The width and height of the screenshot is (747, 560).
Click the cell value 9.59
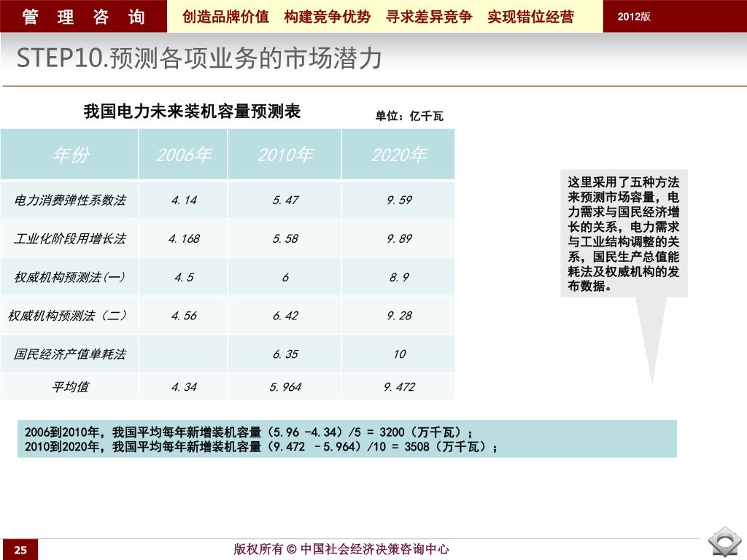399,200
